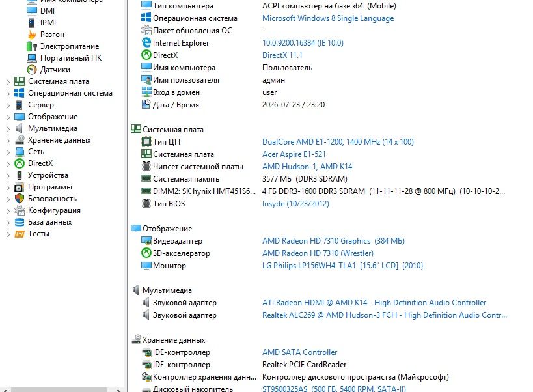Open AMD Radeon HD 7310 Graphics link
Image resolution: width=533 pixels, height=392 pixels.
pos(333,241)
